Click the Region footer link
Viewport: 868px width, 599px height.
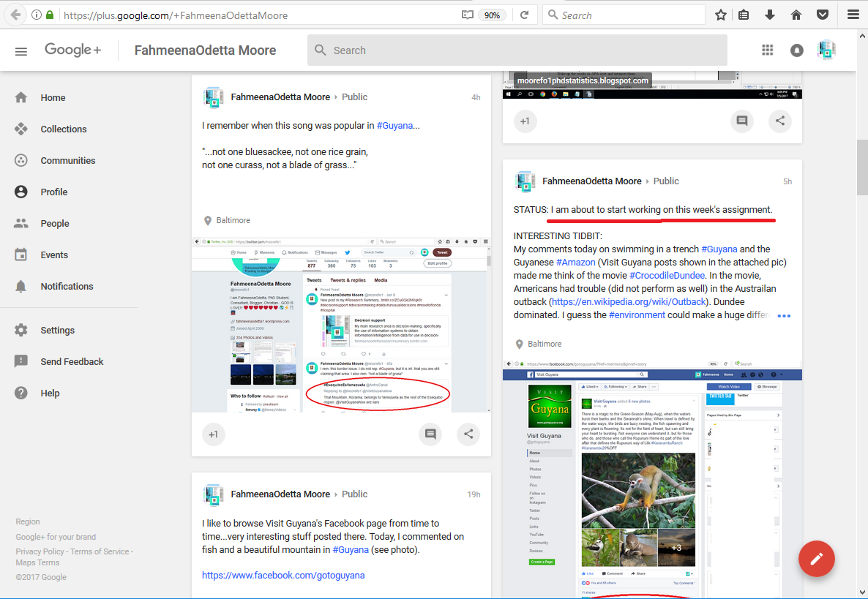[28, 521]
